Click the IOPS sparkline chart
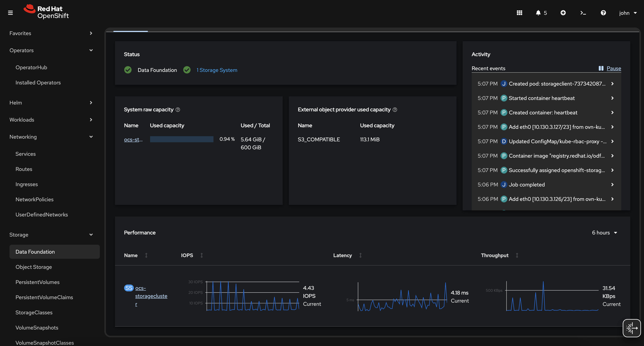 coord(253,296)
